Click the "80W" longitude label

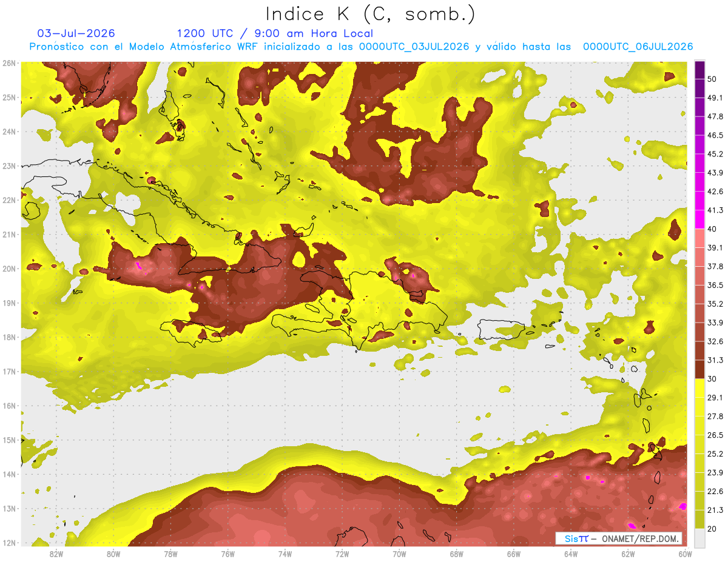pos(113,554)
